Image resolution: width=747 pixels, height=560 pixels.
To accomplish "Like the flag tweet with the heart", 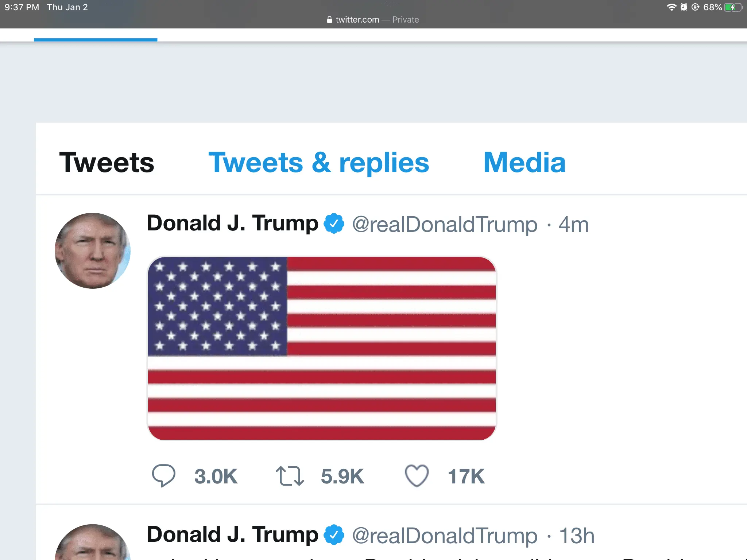I will (x=417, y=476).
